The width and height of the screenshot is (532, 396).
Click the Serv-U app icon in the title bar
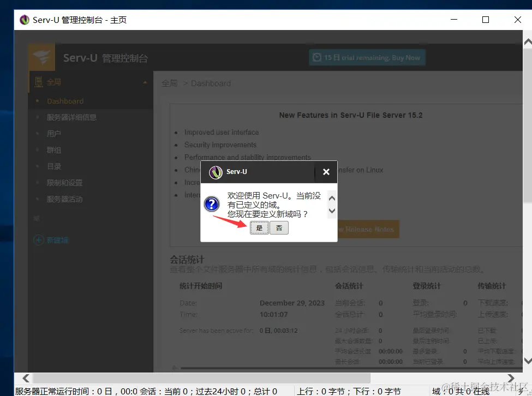tap(25, 20)
